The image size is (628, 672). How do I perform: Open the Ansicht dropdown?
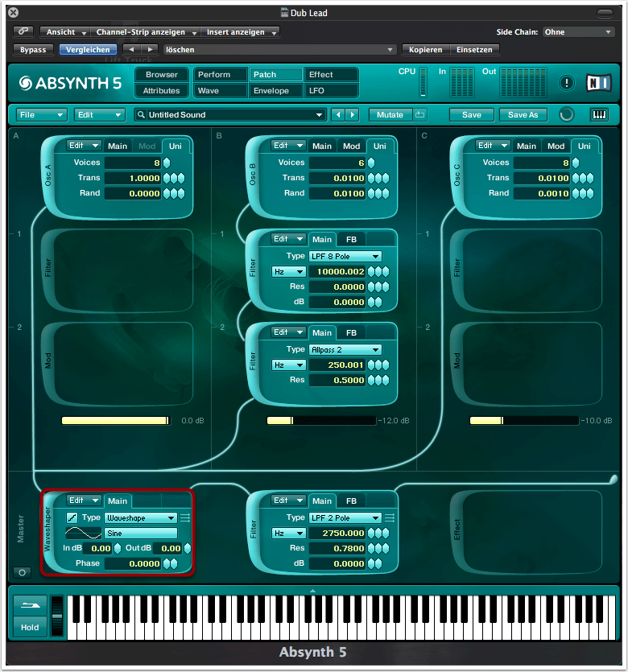coord(64,32)
